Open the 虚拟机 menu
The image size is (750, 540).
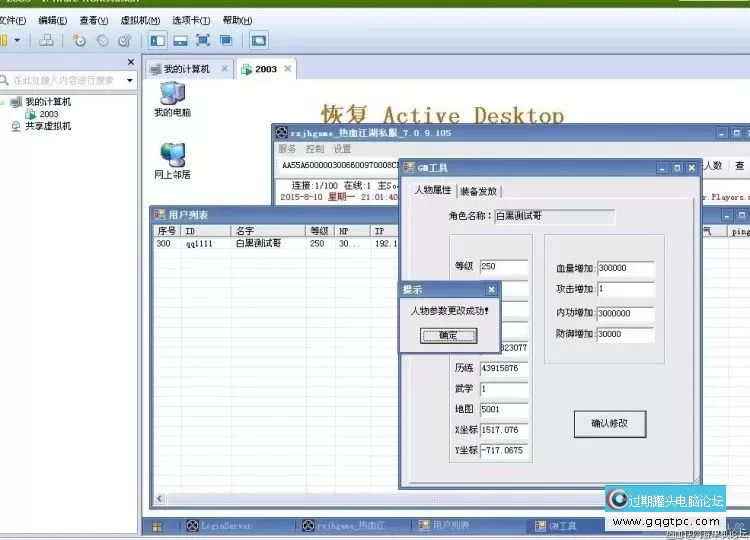point(140,20)
